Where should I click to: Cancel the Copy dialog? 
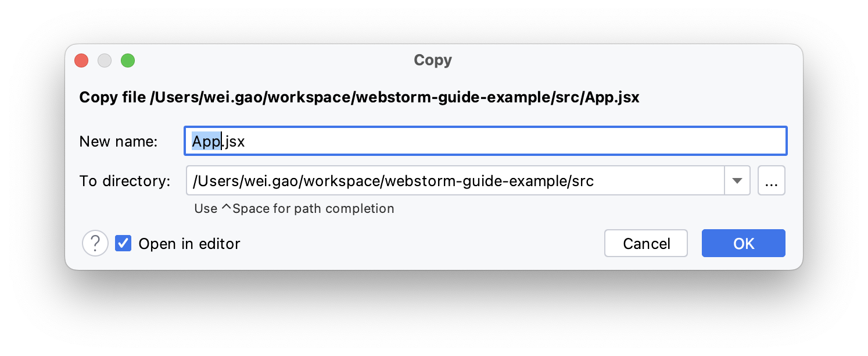point(645,243)
